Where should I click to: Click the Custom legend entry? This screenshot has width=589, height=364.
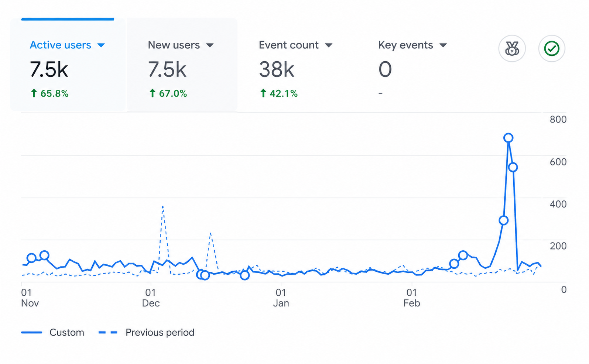coord(53,332)
